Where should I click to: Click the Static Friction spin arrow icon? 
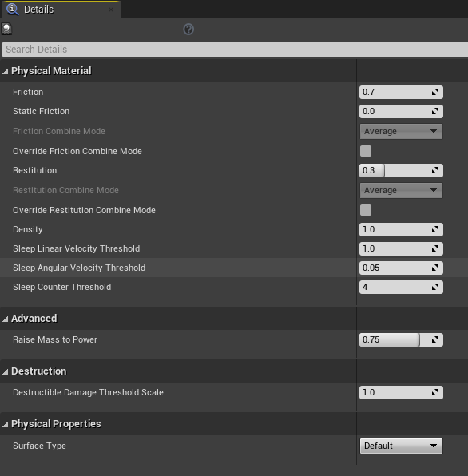tap(435, 111)
